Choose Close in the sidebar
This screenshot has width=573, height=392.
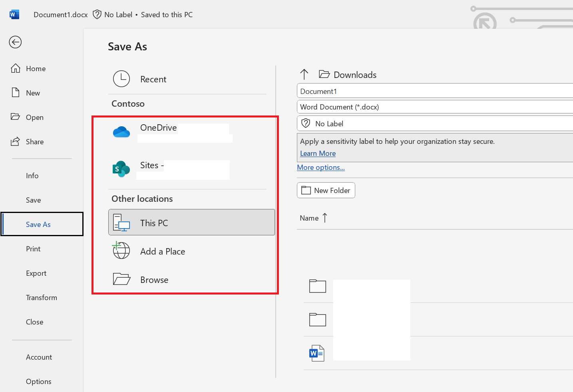[34, 322]
